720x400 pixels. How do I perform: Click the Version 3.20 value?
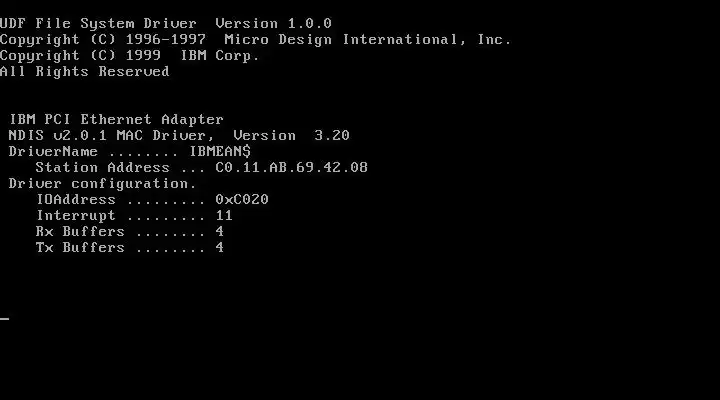click(x=291, y=135)
